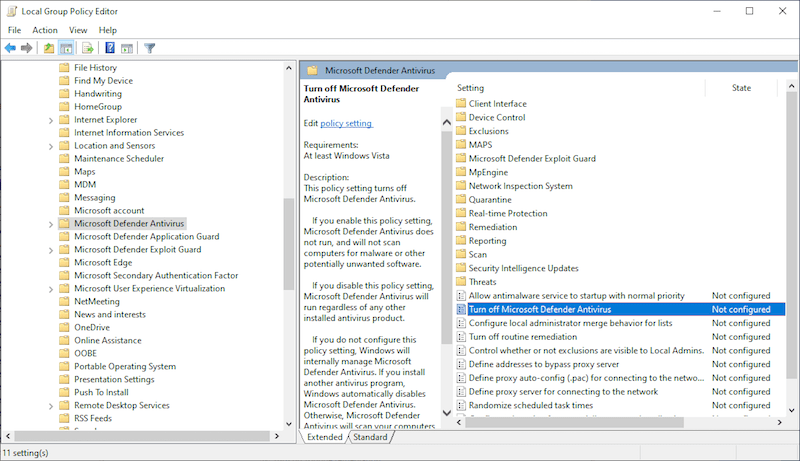The height and width of the screenshot is (461, 800).
Task: Click the Export list toolbar icon
Action: pyautogui.click(x=88, y=48)
